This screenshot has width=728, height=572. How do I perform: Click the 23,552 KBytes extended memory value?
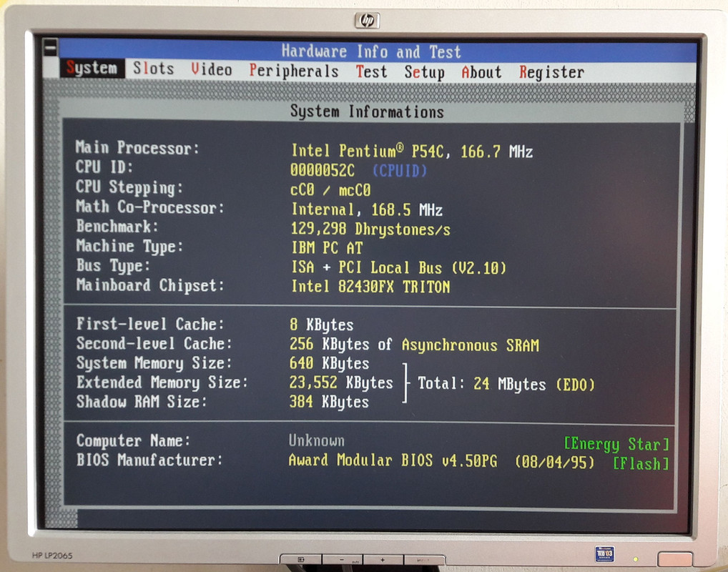point(341,383)
